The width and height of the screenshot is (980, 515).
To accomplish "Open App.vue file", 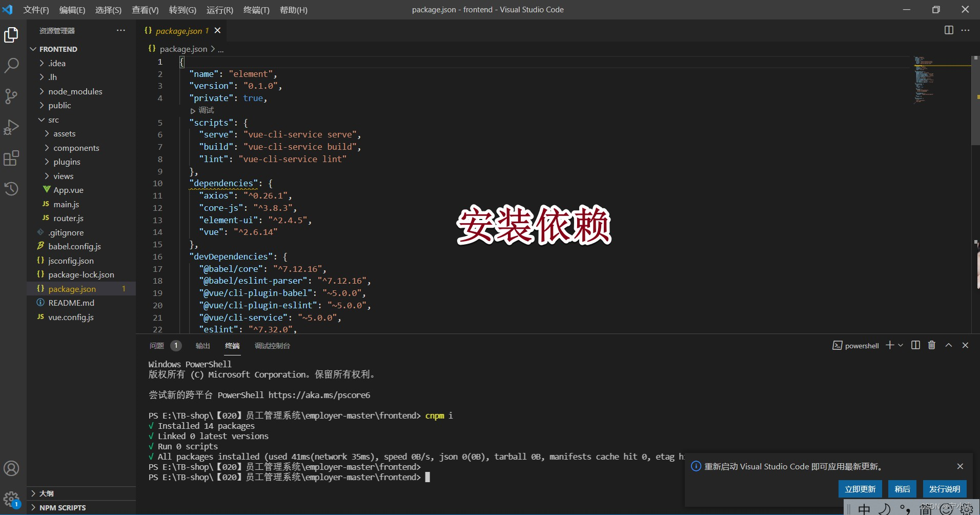I will pyautogui.click(x=81, y=190).
